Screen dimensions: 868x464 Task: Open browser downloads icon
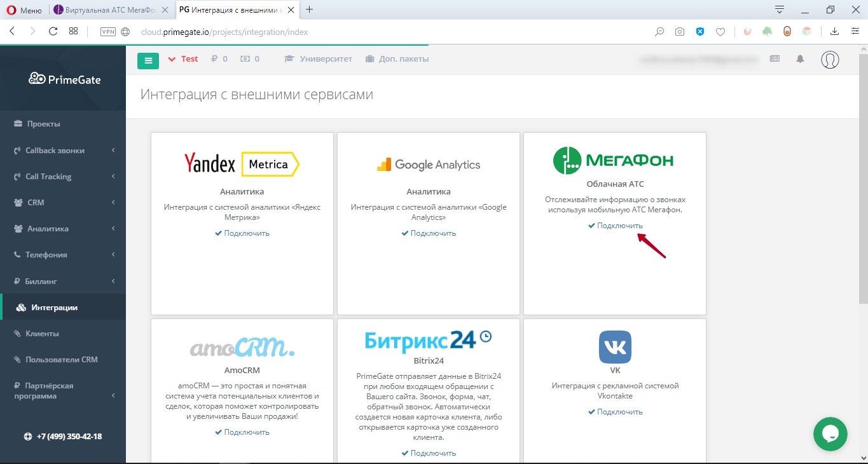[834, 30]
